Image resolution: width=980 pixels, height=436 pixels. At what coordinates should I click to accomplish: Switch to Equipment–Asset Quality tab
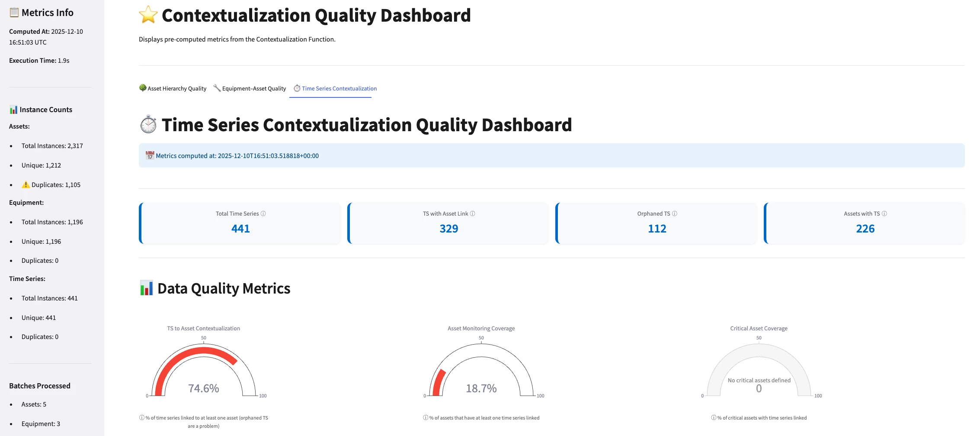coord(250,88)
